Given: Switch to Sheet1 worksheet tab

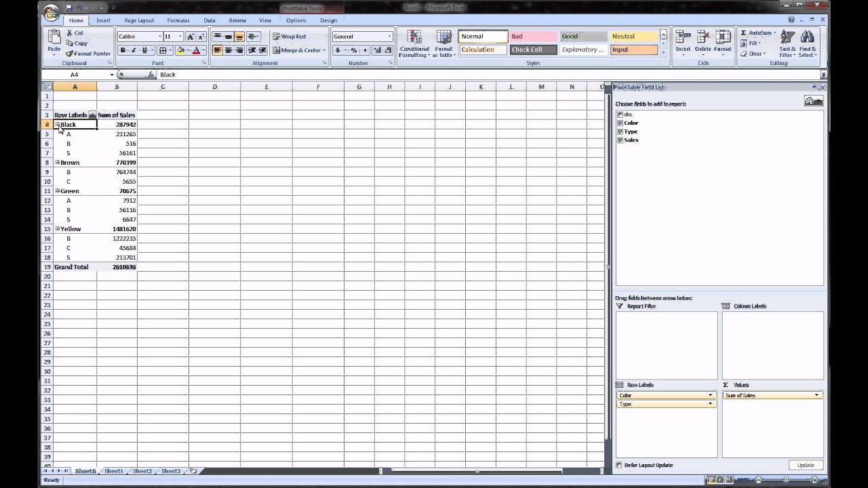Looking at the screenshot, I should pos(113,471).
